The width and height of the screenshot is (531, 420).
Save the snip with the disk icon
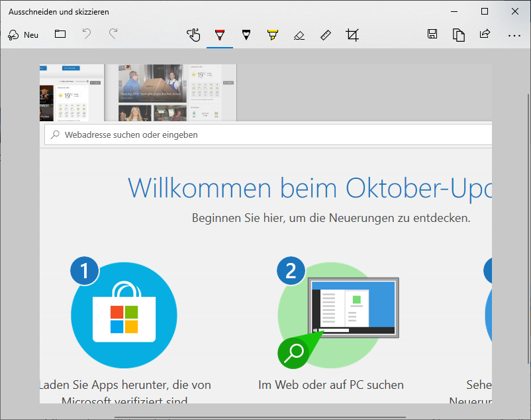click(432, 34)
